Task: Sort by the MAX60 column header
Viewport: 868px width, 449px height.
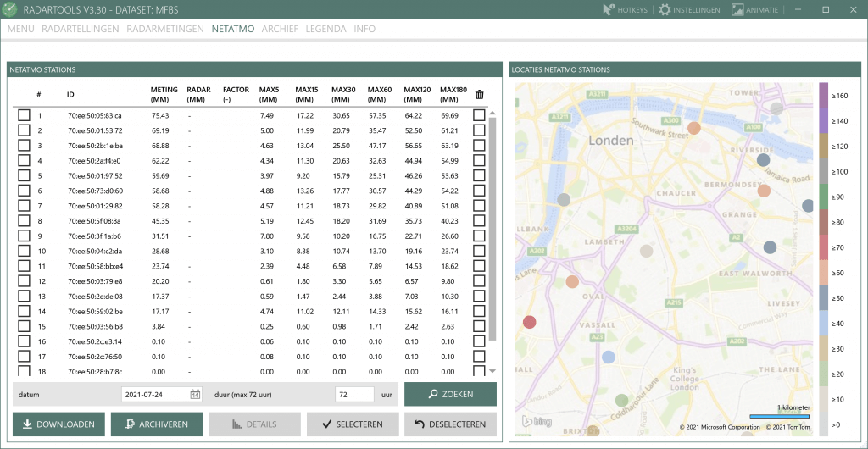Action: click(380, 94)
